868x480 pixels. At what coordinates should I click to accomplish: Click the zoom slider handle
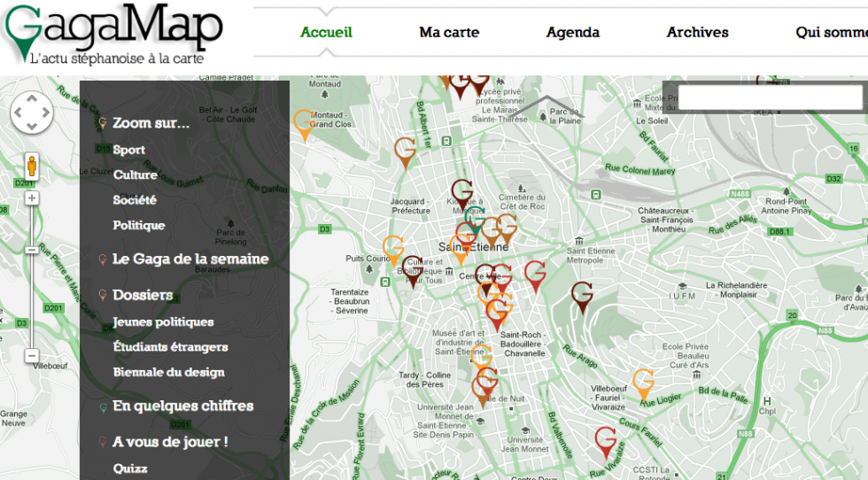click(32, 251)
